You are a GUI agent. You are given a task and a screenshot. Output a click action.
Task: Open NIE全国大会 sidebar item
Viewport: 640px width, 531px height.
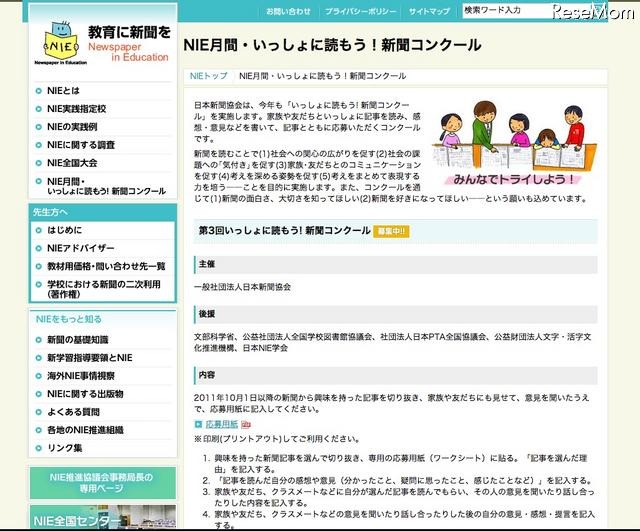pos(72,162)
